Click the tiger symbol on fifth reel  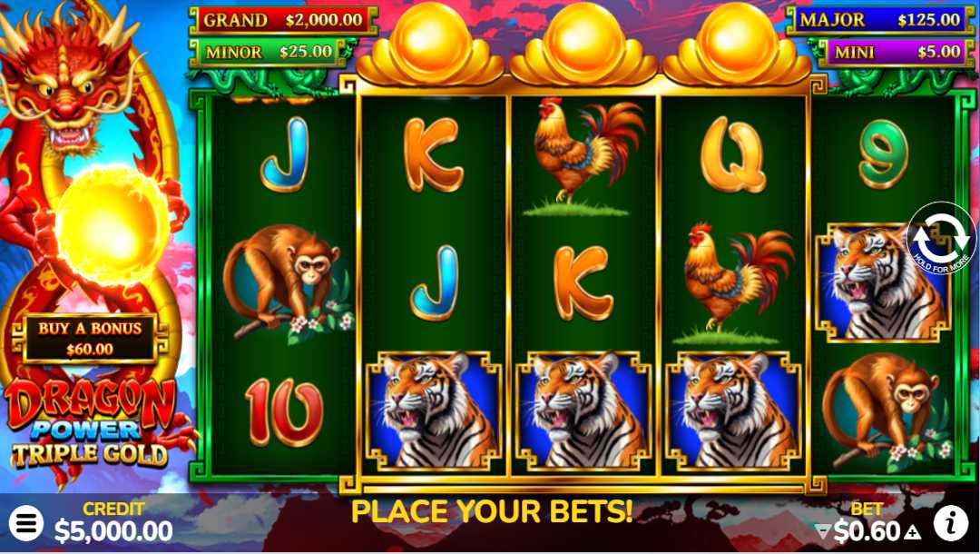(x=882, y=283)
